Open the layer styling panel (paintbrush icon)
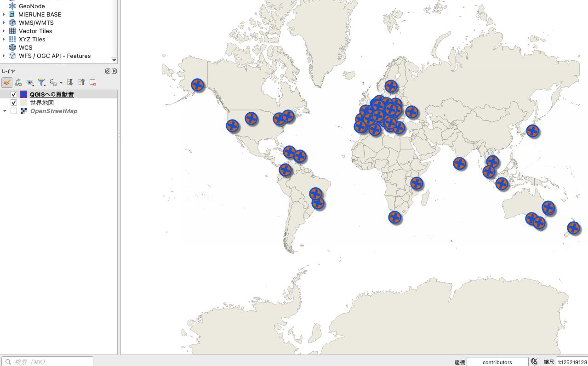The image size is (588, 366). [6, 82]
